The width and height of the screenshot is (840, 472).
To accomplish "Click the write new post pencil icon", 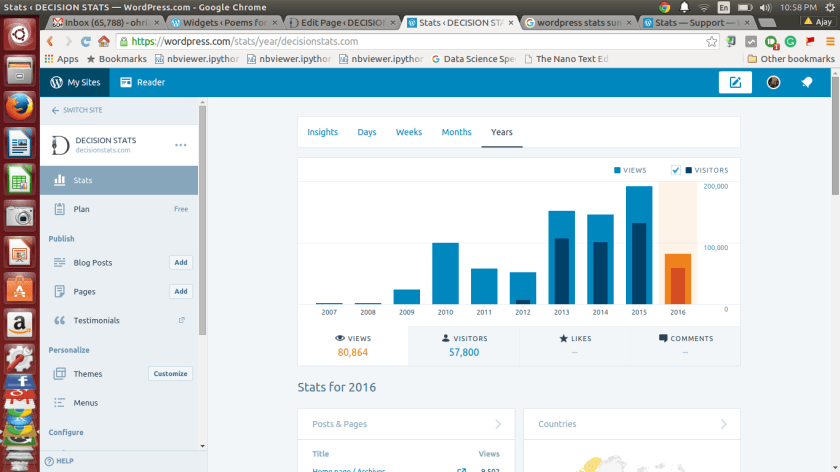I will 735,83.
